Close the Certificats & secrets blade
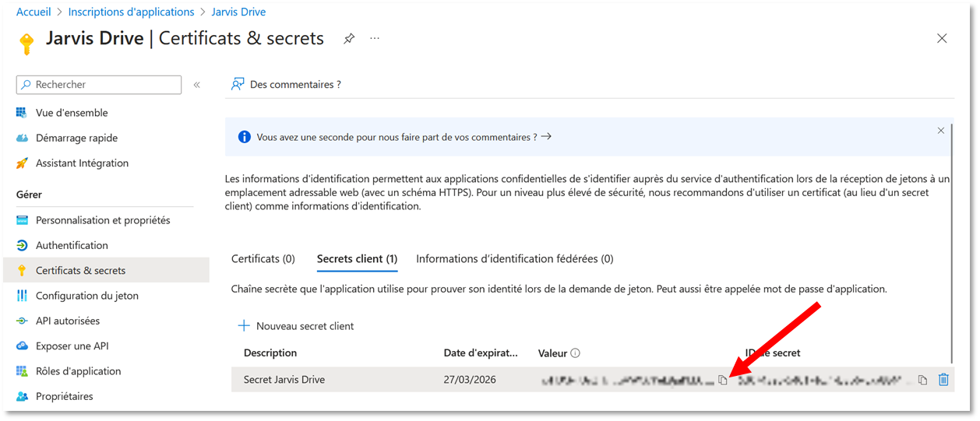The width and height of the screenshot is (980, 421). point(942,39)
